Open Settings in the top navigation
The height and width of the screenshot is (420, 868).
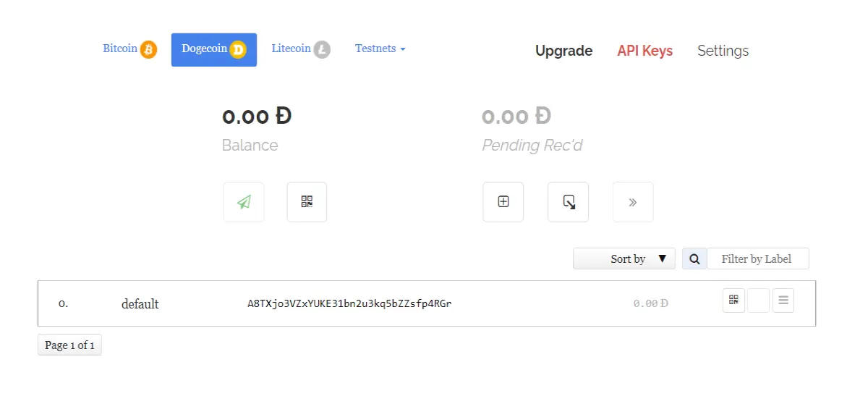723,51
